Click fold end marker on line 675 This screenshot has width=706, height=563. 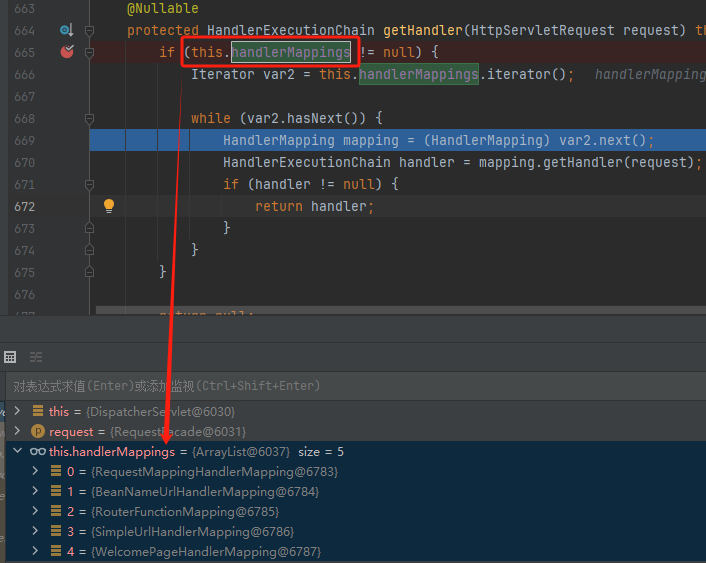[x=89, y=272]
